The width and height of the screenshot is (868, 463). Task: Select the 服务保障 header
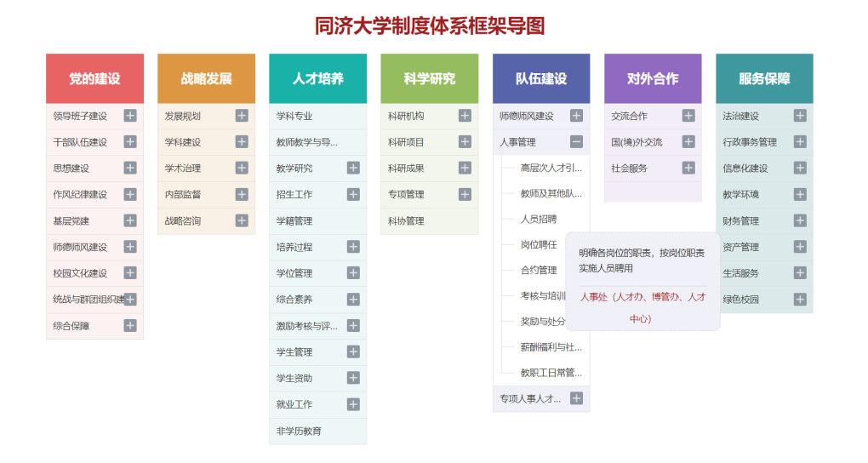764,78
